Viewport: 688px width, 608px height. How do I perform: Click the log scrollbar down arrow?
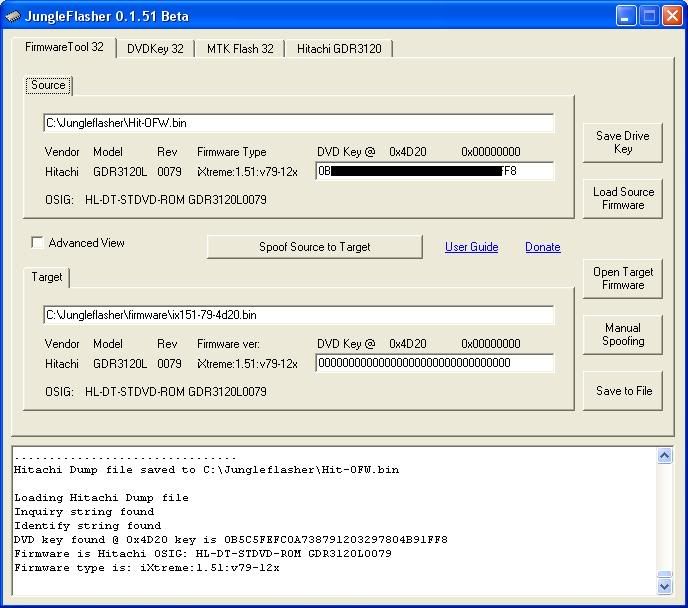pos(665,585)
